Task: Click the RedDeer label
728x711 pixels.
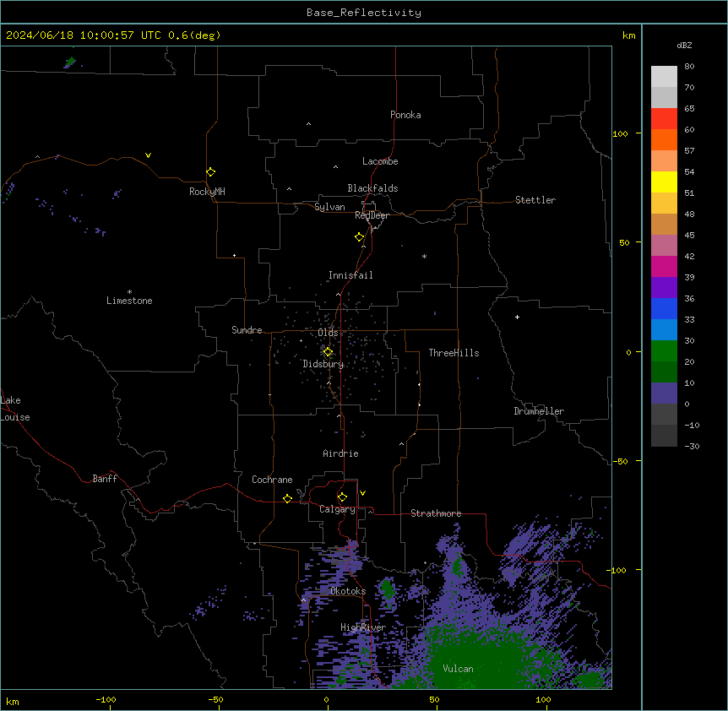Action: click(372, 215)
